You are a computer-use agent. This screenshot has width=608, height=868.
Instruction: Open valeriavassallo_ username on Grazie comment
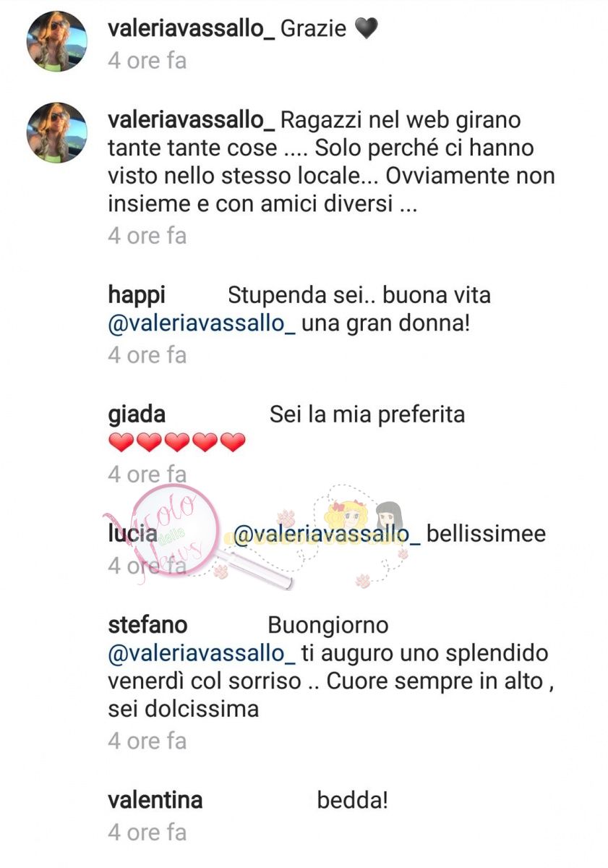[x=191, y=29]
